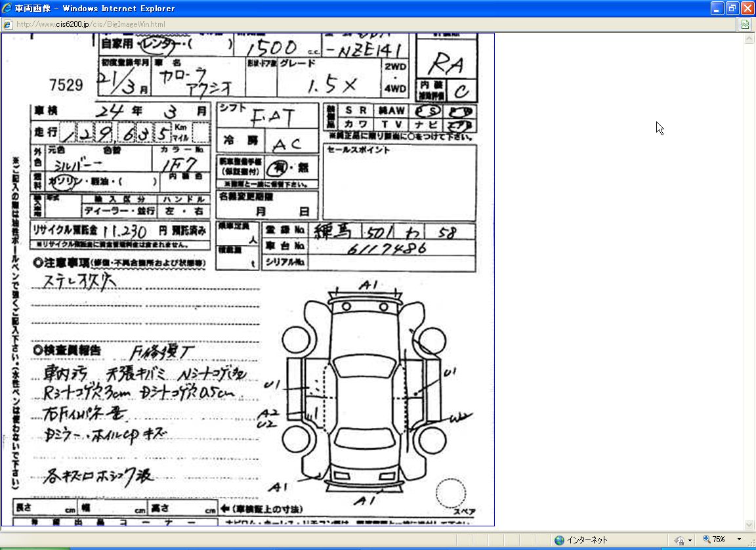Click the page icon beside the URL
Screen dimensions: 756x550
click(x=7, y=25)
